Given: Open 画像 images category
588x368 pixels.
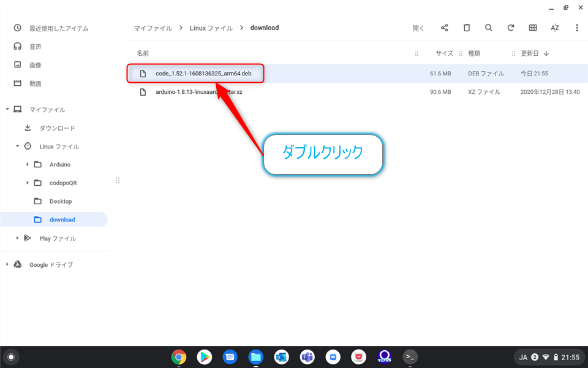Looking at the screenshot, I should click(36, 66).
